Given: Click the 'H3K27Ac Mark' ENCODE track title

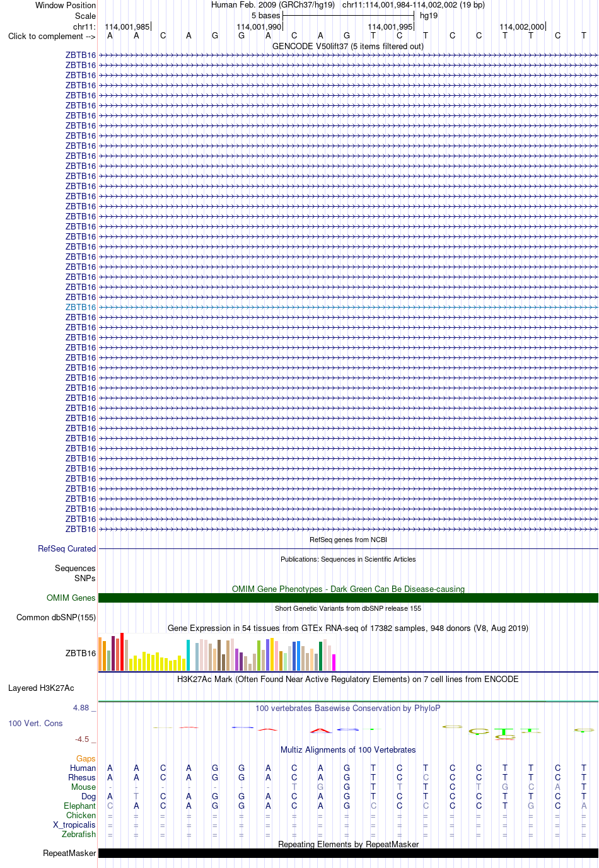Looking at the screenshot, I should click(x=348, y=679).
